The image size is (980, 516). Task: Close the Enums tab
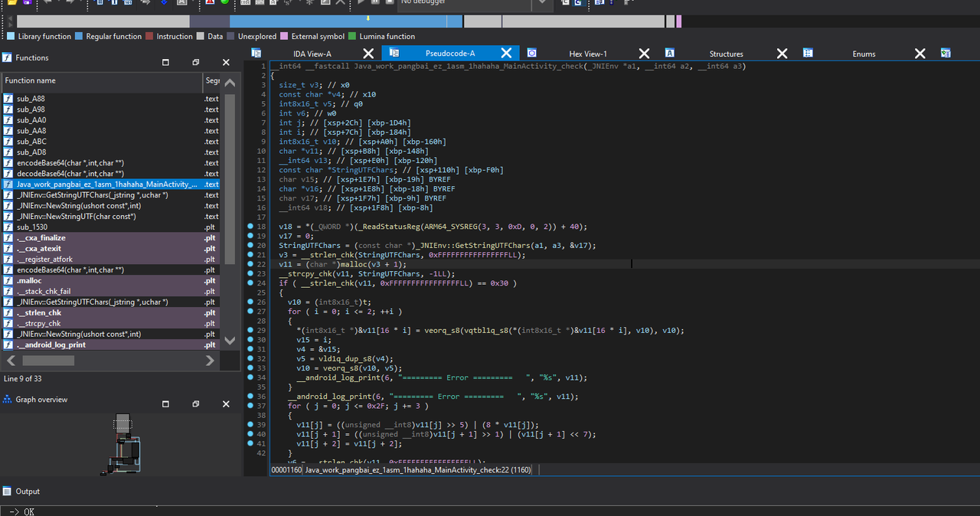click(x=920, y=53)
